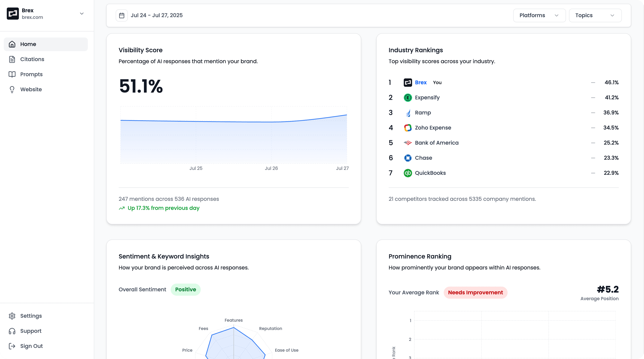
Task: Click the Reputation radar axis label
Action: click(271, 328)
